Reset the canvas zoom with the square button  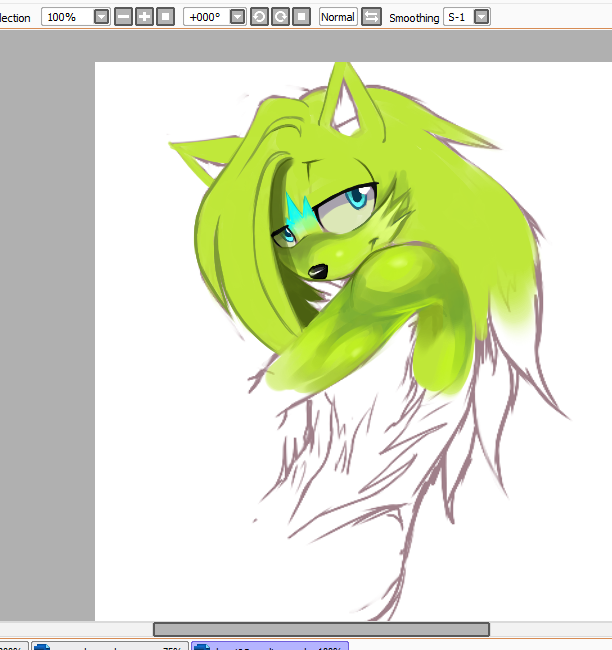pyautogui.click(x=165, y=17)
